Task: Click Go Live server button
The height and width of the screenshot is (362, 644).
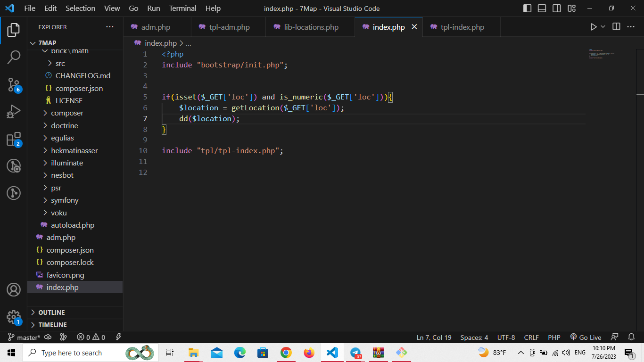Action: pos(586,337)
